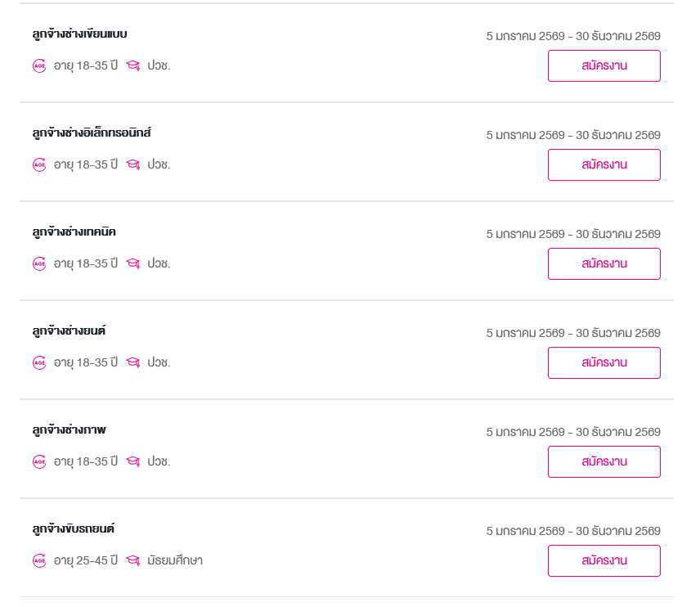
Task: Click age icon in ลูกจ้างขับรถยนต์ row
Action: (39, 560)
